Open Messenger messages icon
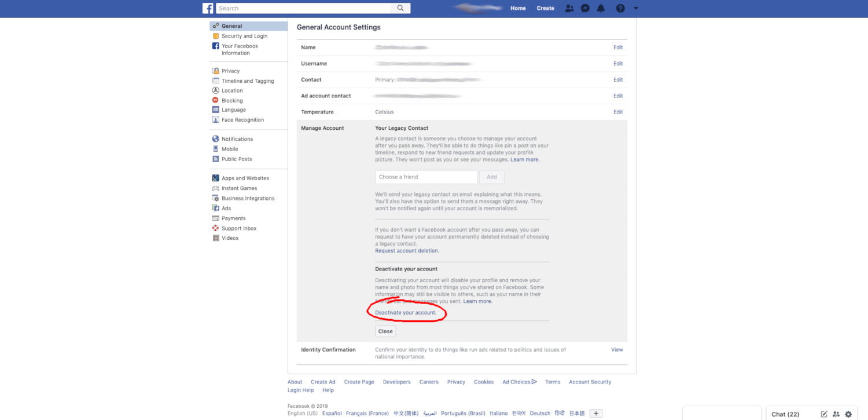The image size is (868, 420). pos(585,8)
